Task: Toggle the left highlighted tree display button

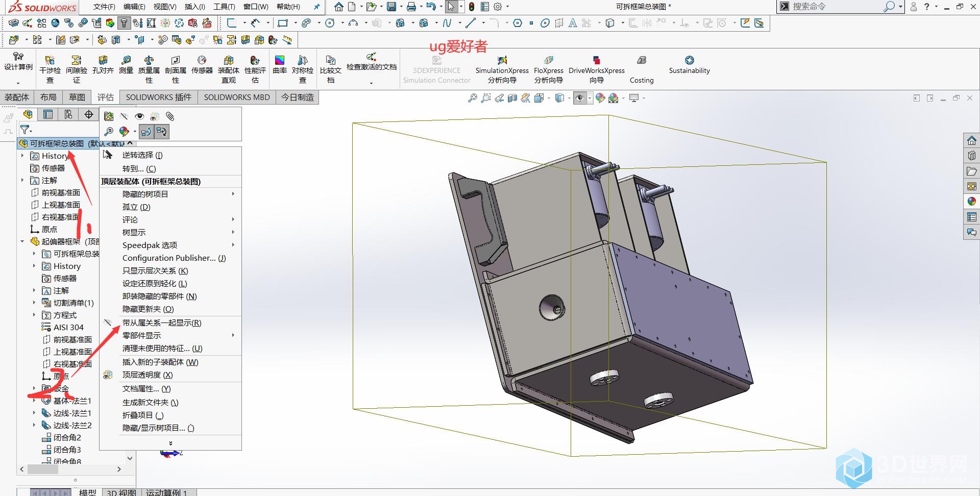Action: 146,132
